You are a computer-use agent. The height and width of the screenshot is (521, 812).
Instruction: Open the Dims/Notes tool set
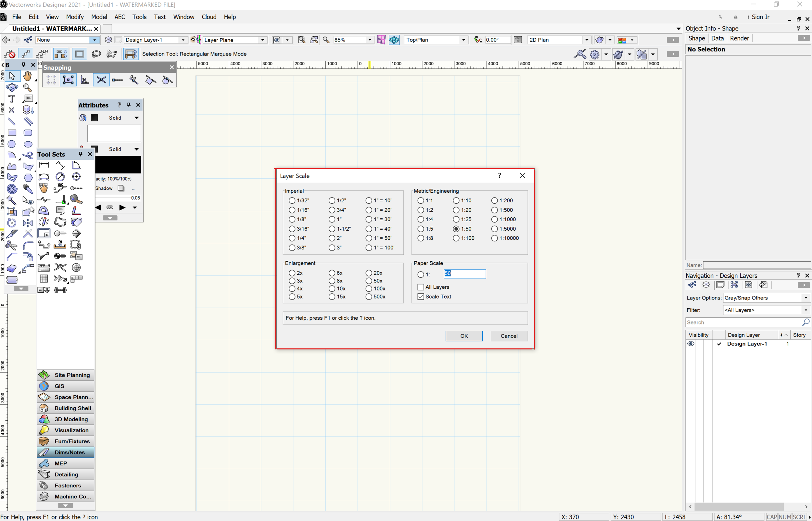[x=66, y=452]
